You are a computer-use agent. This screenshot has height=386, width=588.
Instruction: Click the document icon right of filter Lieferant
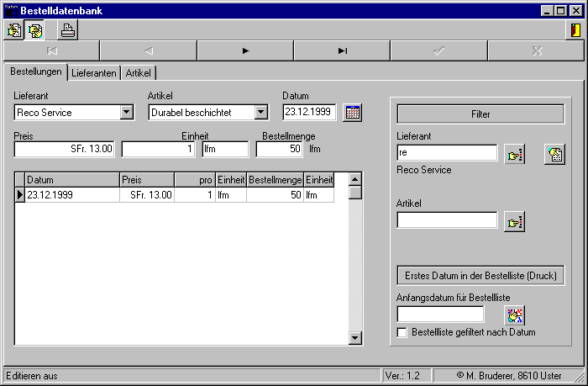555,155
